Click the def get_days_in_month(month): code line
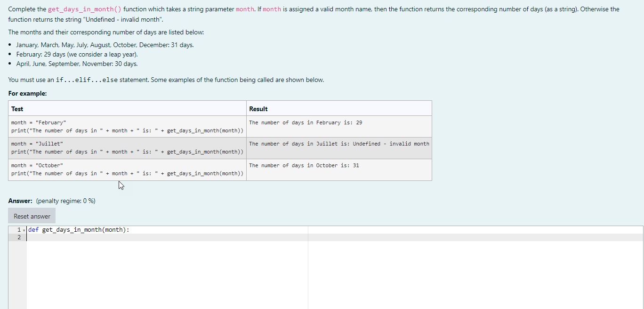Viewport: 644px width, 309px height. pos(79,230)
